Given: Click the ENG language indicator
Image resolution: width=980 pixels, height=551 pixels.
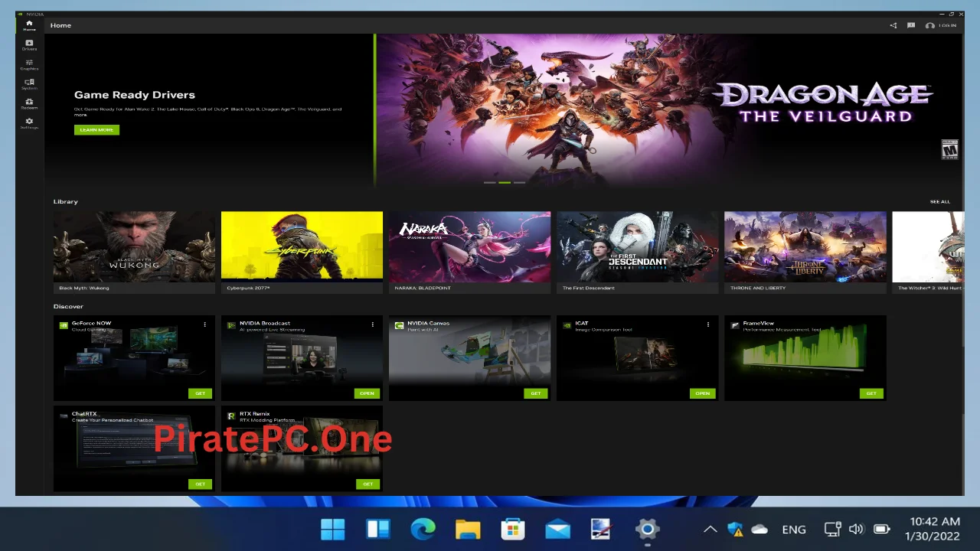Looking at the screenshot, I should (794, 529).
